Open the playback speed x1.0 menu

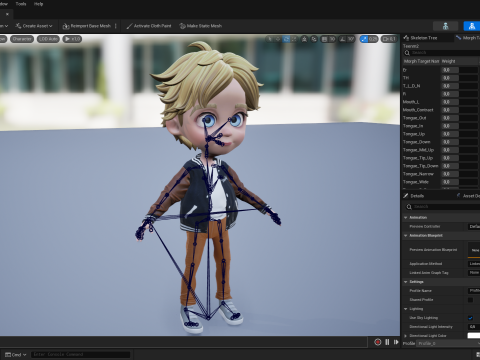tap(72, 39)
